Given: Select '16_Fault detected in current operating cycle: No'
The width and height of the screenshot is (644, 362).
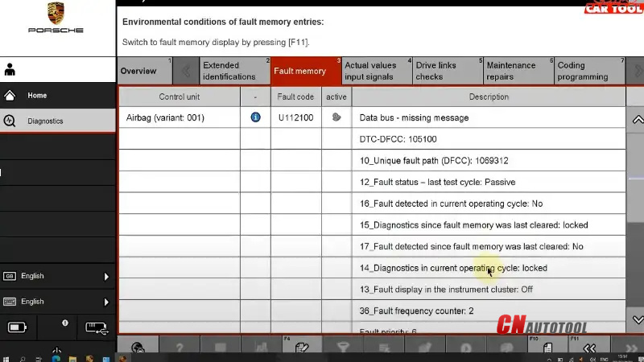Looking at the screenshot, I should pyautogui.click(x=489, y=204).
